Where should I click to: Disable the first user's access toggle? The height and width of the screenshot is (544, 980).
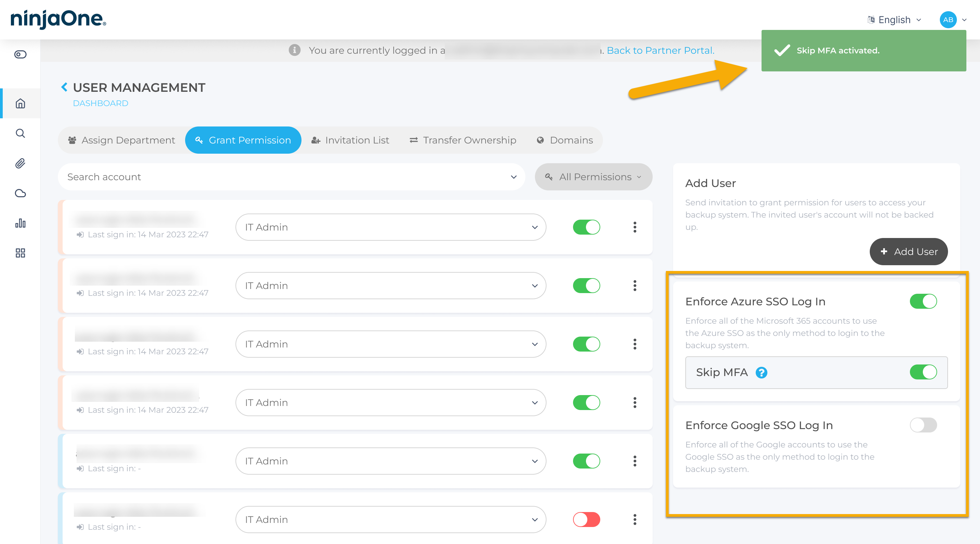tap(586, 227)
